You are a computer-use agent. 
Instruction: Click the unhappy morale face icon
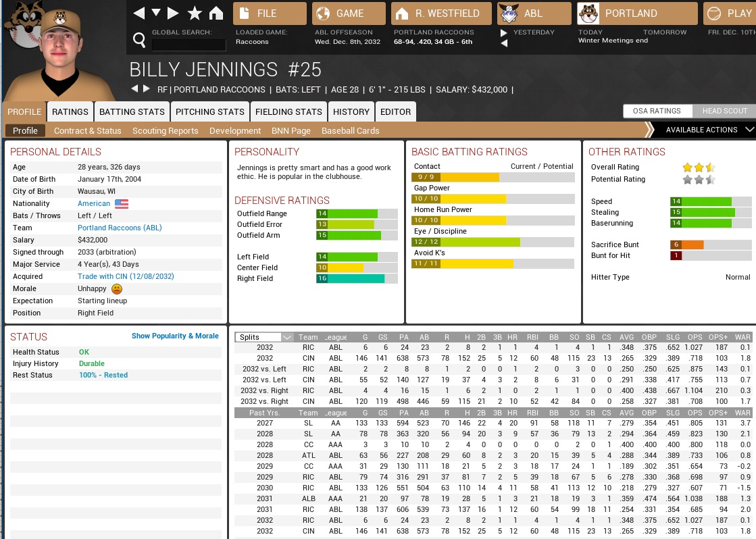click(x=117, y=288)
